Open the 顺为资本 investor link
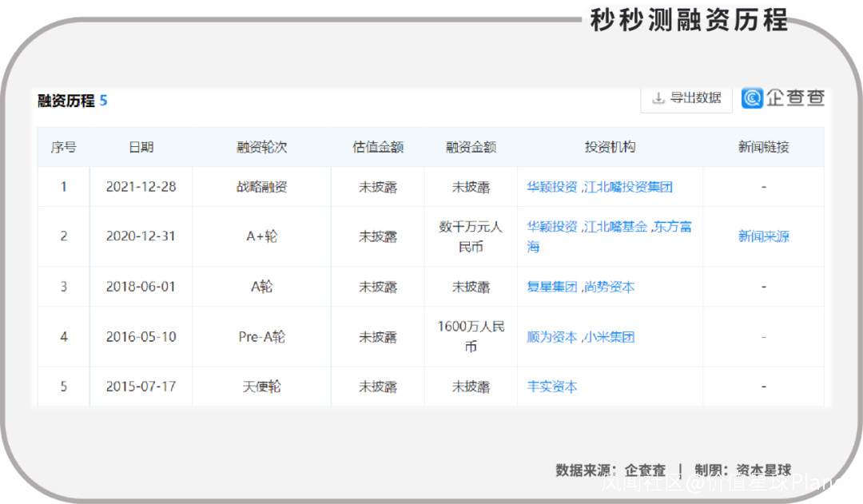Viewport: 863px width, 504px height. [551, 337]
